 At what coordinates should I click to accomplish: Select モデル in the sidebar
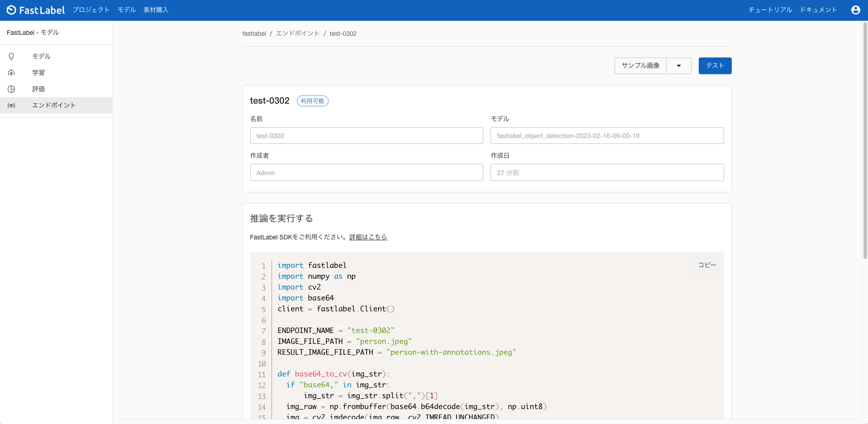click(56, 57)
